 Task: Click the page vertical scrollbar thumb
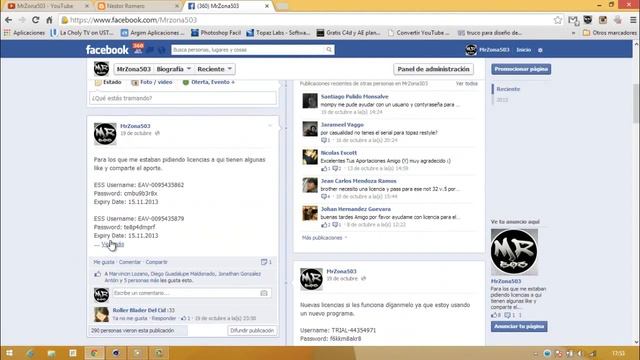(636, 103)
